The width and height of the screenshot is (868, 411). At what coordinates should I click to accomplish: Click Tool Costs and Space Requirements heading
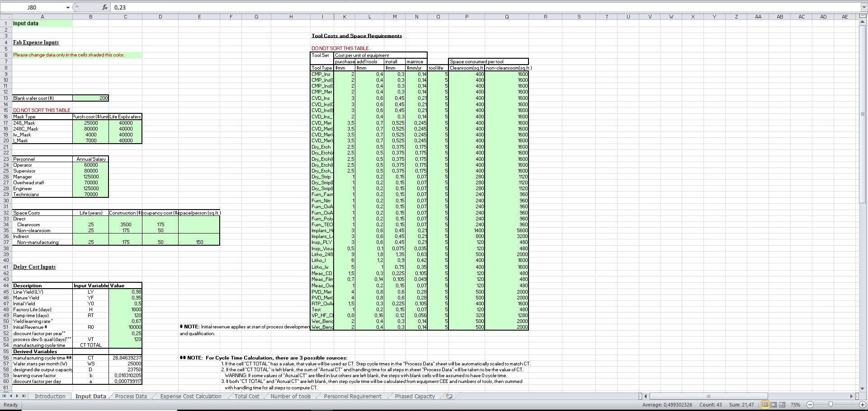click(x=357, y=36)
